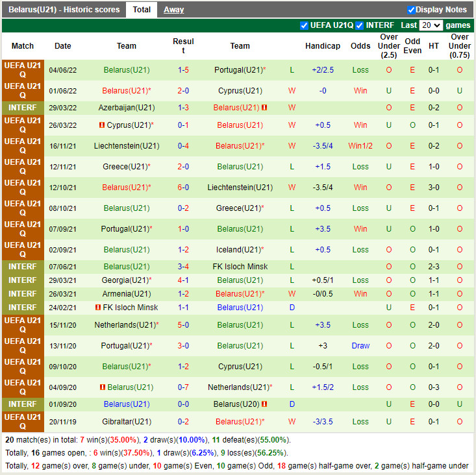Open the 6-0 score against Liechtenstein(U21)
Screen dimensions: 476x475
tap(183, 188)
